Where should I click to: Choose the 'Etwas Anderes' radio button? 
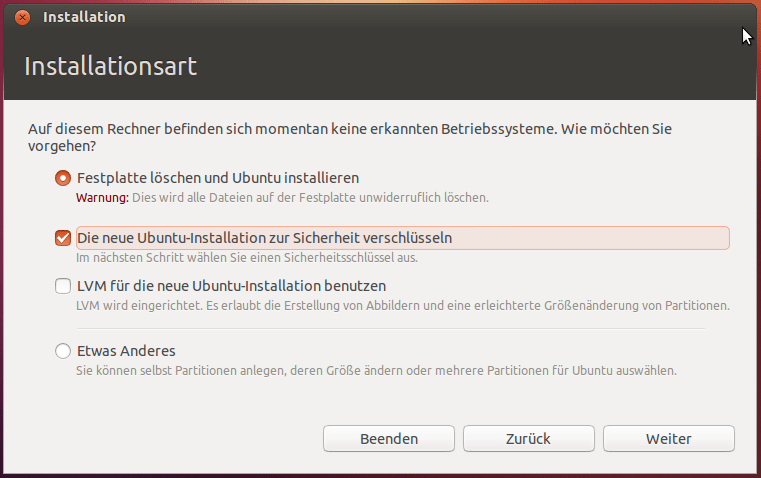63,351
